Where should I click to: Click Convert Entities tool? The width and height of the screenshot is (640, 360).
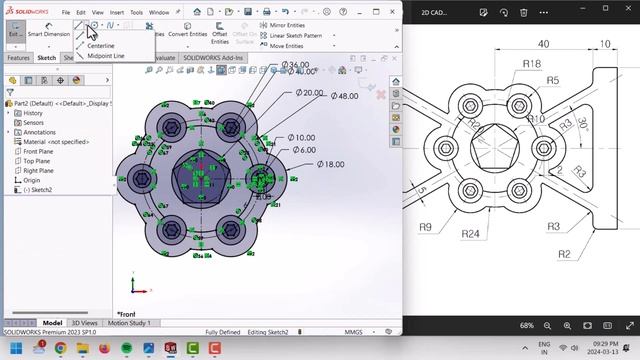coord(187,30)
